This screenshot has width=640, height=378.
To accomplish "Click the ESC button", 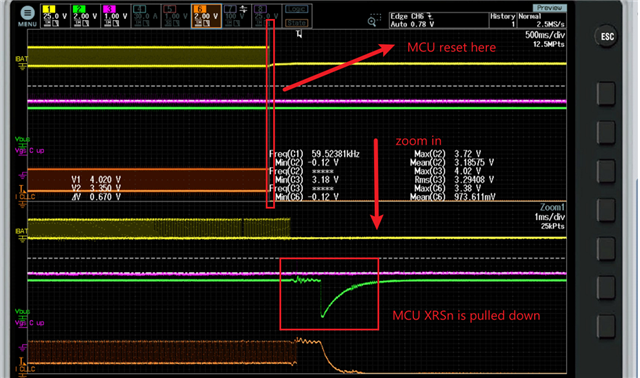I will click(x=607, y=37).
